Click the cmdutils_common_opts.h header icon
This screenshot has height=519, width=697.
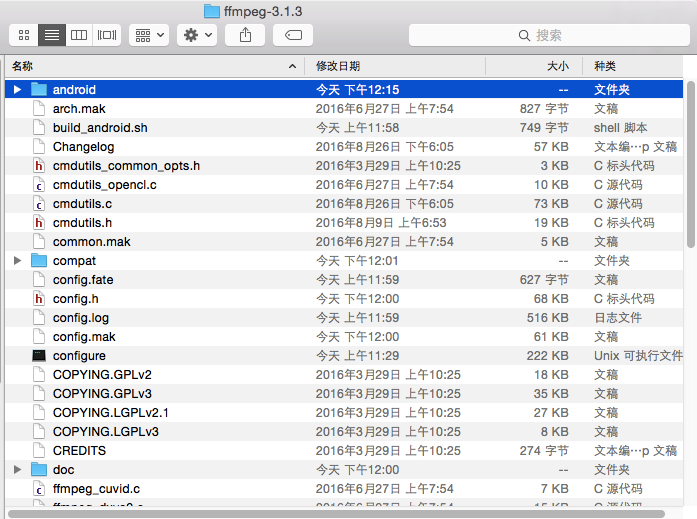pos(39,166)
